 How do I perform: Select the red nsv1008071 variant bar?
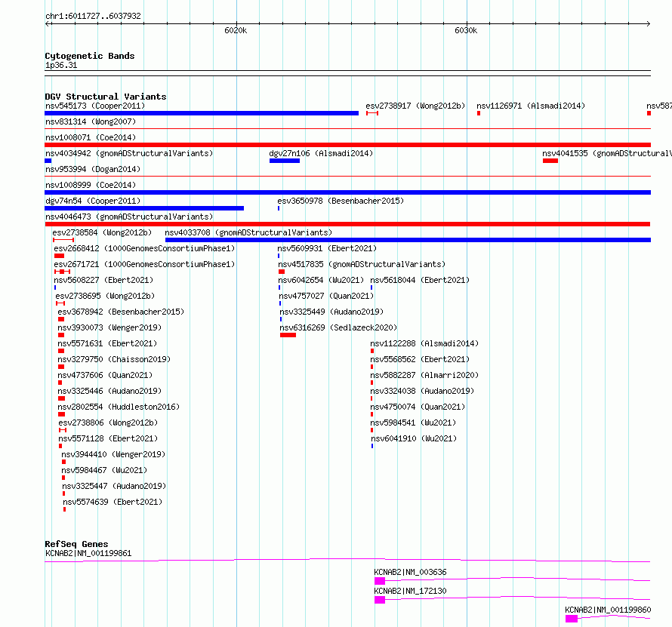pyautogui.click(x=347, y=145)
